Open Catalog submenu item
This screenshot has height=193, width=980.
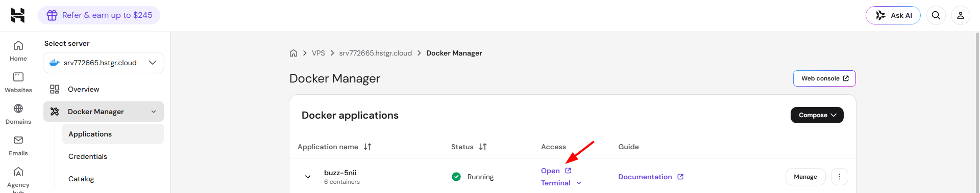pos(113,179)
